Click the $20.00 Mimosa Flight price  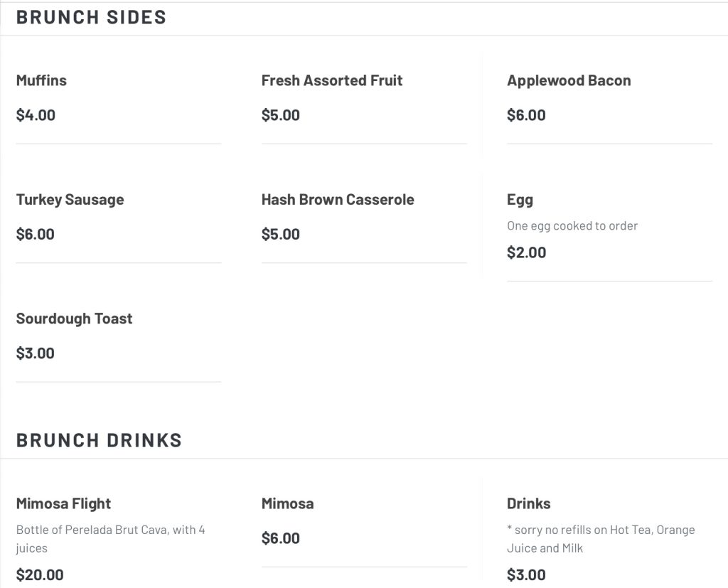tap(40, 574)
